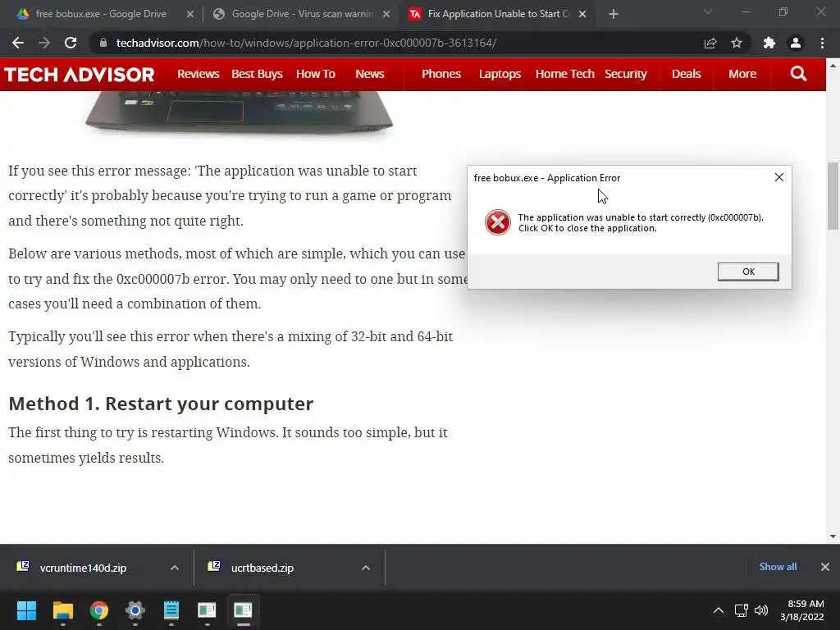Image resolution: width=840 pixels, height=630 pixels.
Task: Open the Best Buys menu
Action: pyautogui.click(x=257, y=74)
